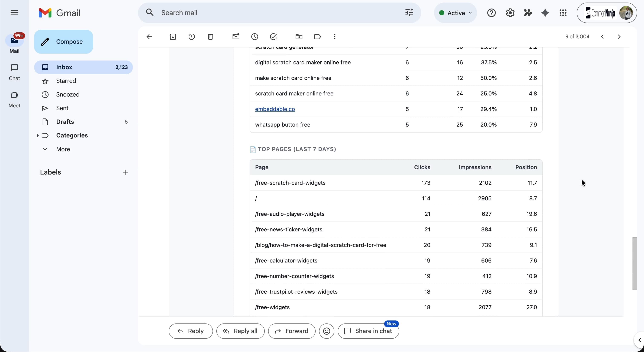The height and width of the screenshot is (352, 644).
Task: Archive this email
Action: tap(173, 36)
